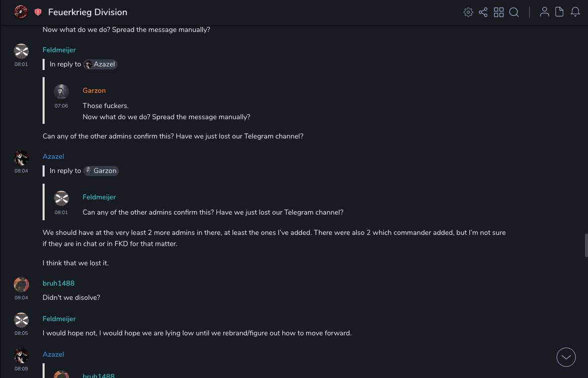Open the Azazel mention pill in reply
The image size is (588, 378).
click(100, 64)
